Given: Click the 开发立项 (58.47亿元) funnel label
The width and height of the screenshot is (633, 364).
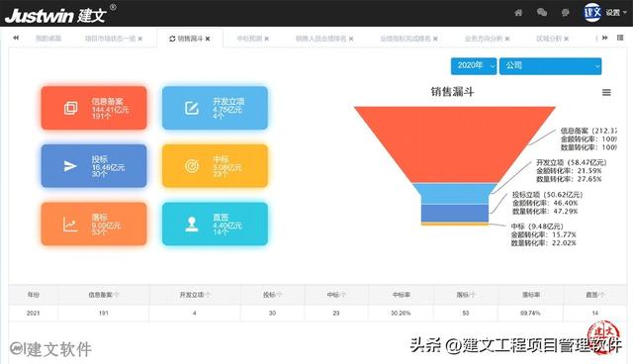Looking at the screenshot, I should (572, 171).
